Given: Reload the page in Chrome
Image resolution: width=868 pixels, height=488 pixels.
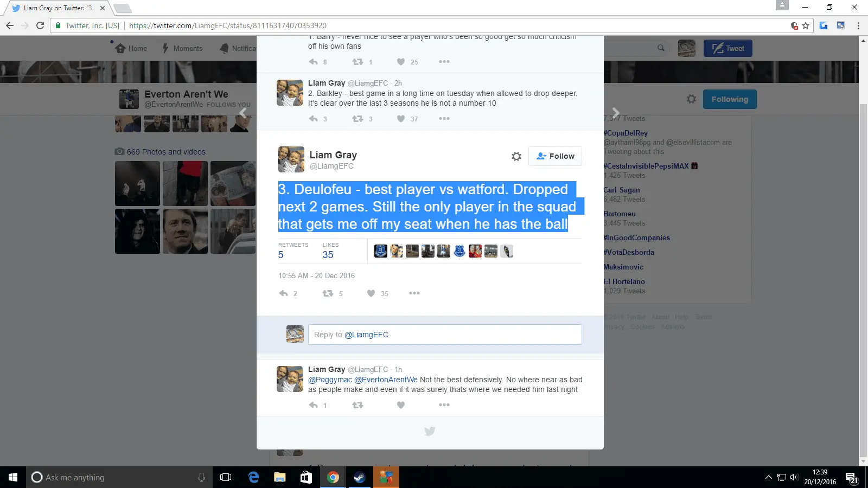Looking at the screenshot, I should [40, 25].
